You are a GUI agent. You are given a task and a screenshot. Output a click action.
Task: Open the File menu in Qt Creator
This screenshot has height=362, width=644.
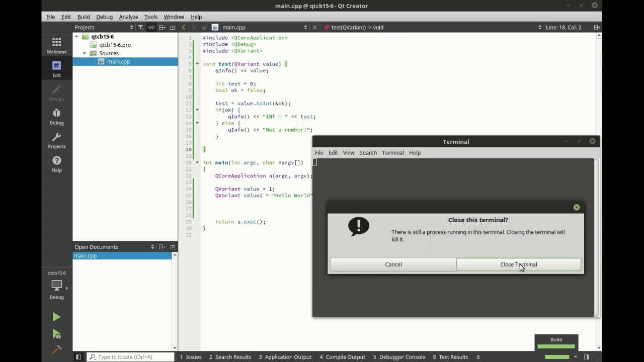pos(51,17)
